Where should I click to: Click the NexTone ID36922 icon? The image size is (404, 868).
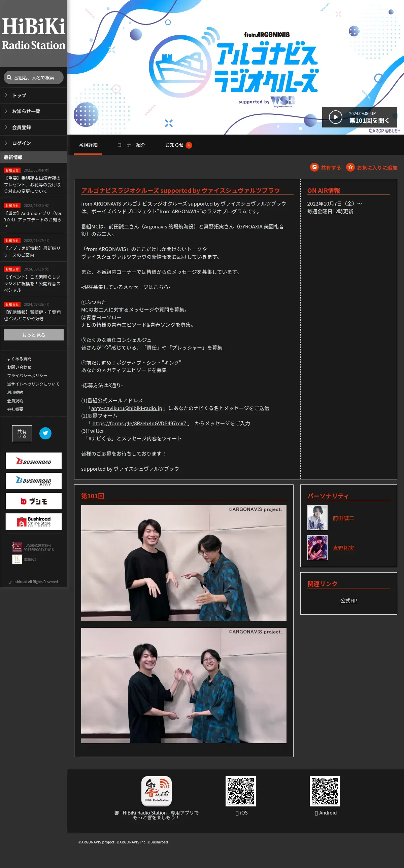coord(17,559)
